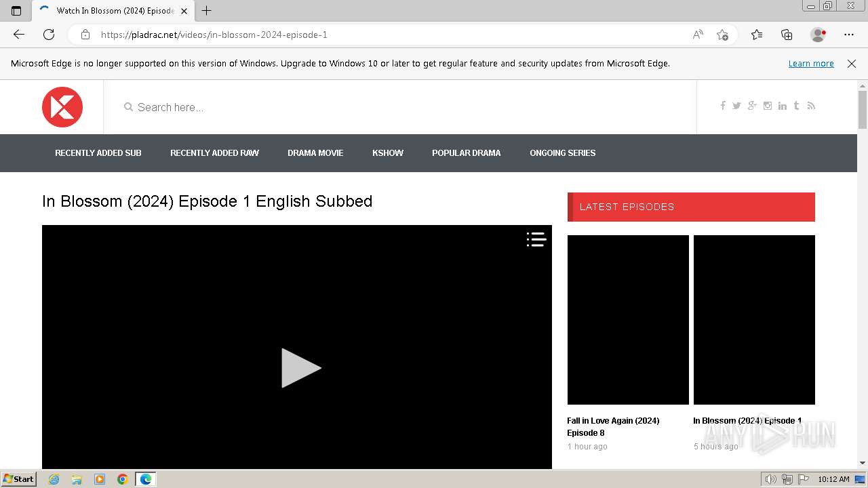Image resolution: width=868 pixels, height=488 pixels.
Task: Add this page to favorites
Action: 722,35
